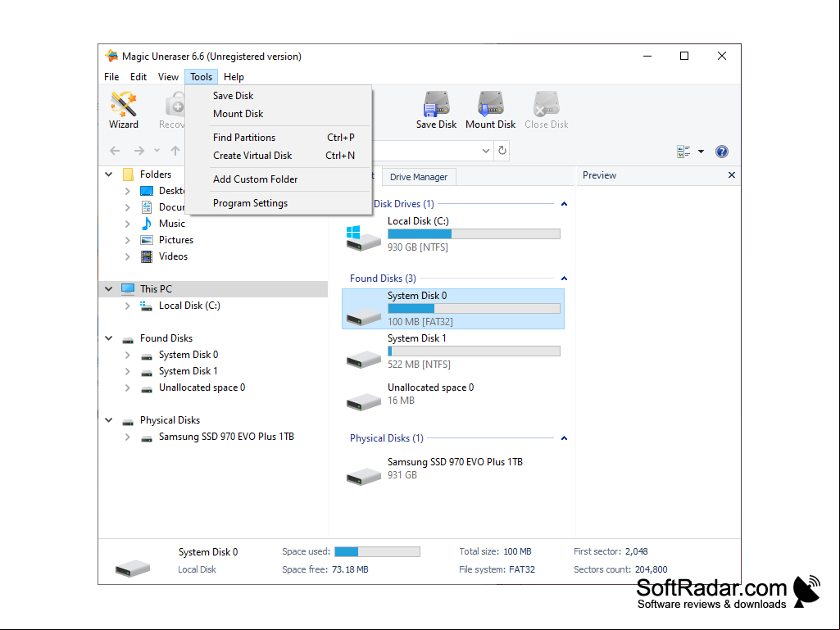Expand Local Disk (C:) in tree
The height and width of the screenshot is (630, 840).
coord(127,306)
